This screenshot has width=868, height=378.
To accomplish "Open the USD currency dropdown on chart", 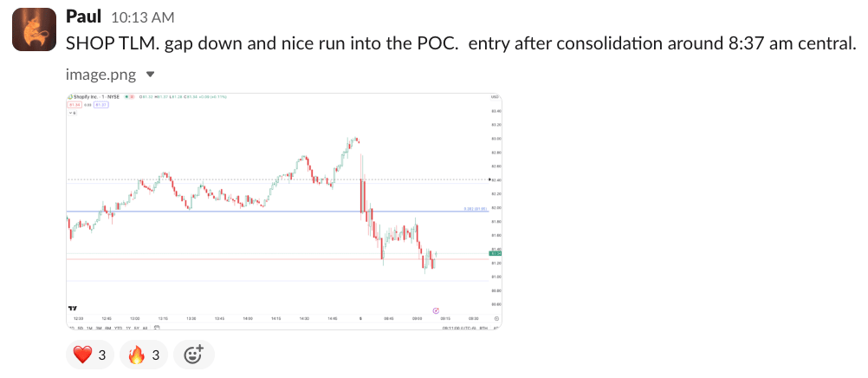I will coord(495,96).
